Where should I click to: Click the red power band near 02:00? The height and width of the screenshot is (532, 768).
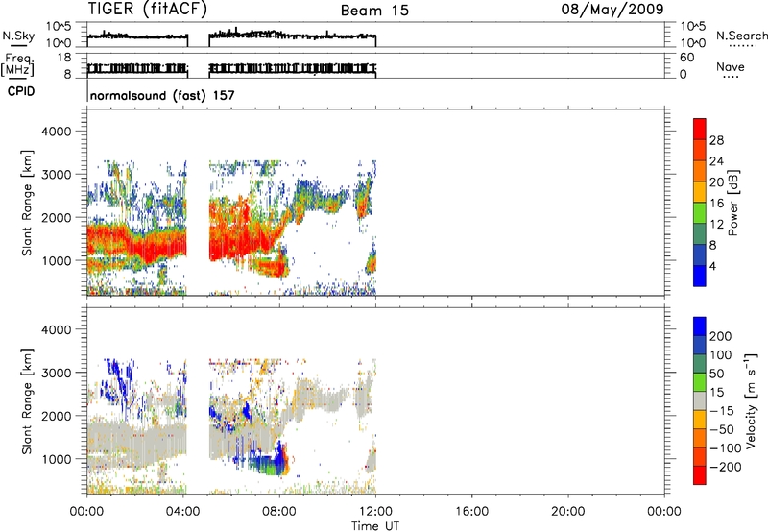point(134,244)
